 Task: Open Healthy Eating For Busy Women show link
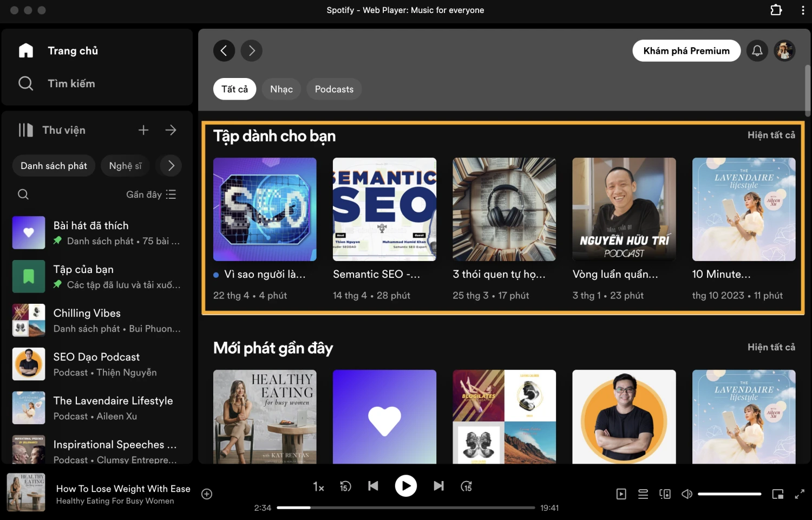115,501
